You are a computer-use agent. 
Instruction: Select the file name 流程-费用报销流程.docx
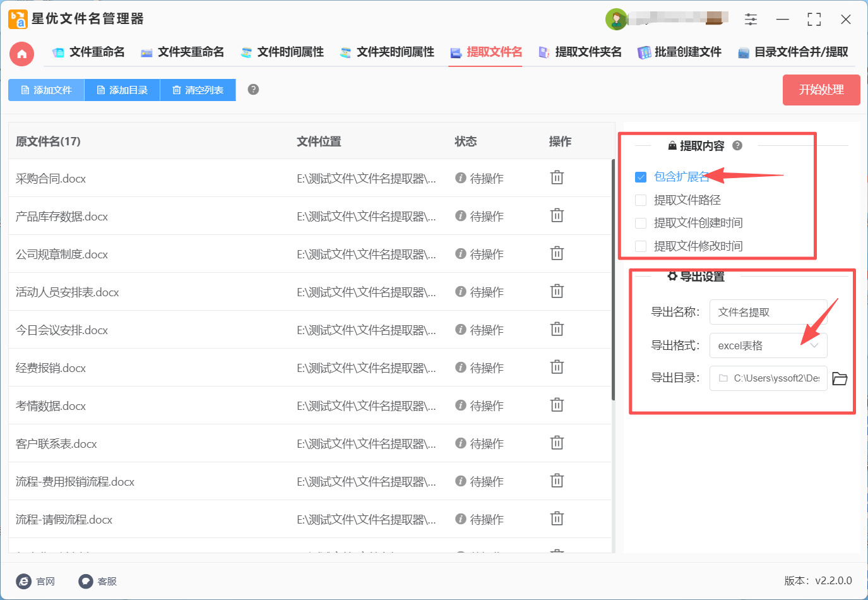click(x=75, y=482)
